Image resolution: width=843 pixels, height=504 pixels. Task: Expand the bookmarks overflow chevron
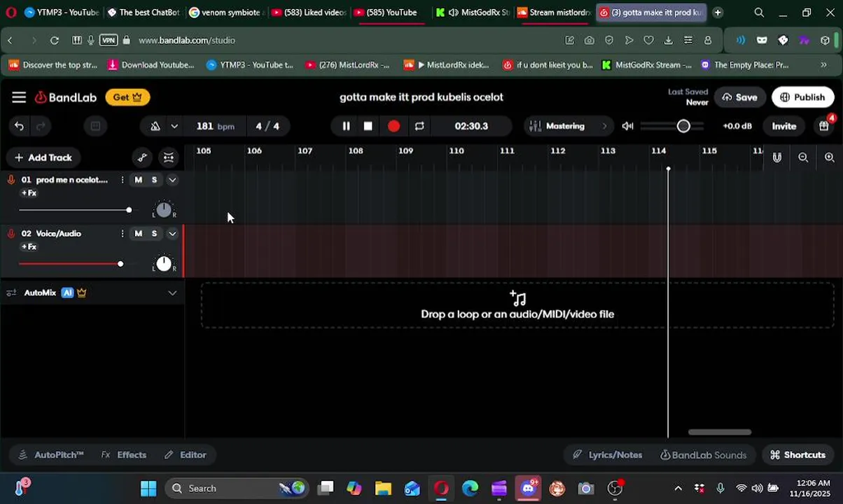823,65
